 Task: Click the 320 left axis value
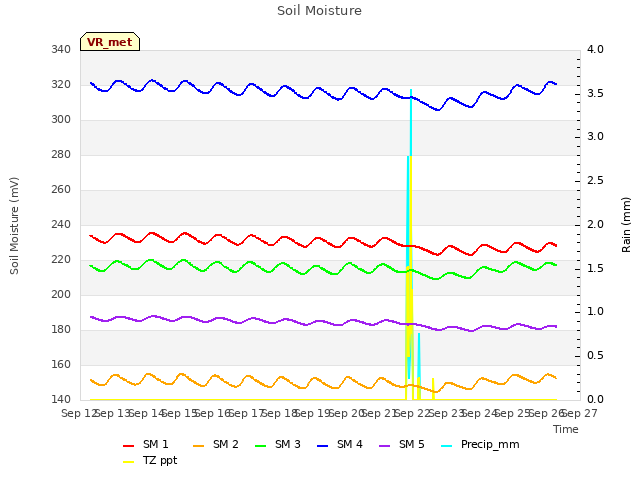pos(61,84)
